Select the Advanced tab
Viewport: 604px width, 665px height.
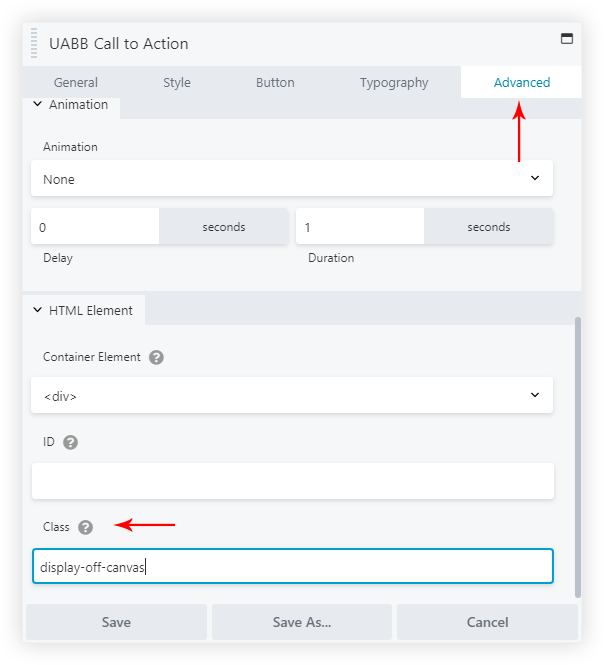(522, 83)
